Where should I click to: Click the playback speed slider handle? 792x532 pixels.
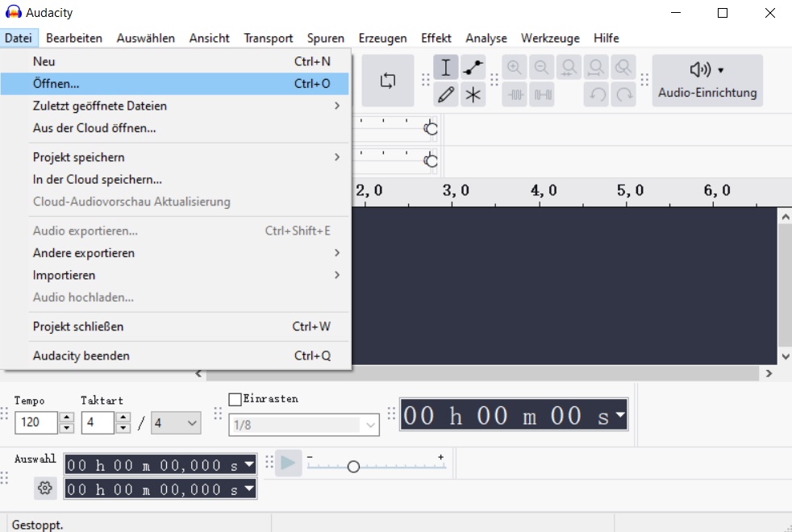[x=353, y=467]
